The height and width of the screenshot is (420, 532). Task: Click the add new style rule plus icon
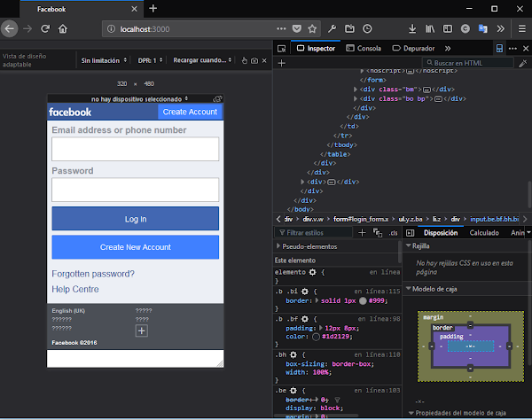click(x=361, y=232)
